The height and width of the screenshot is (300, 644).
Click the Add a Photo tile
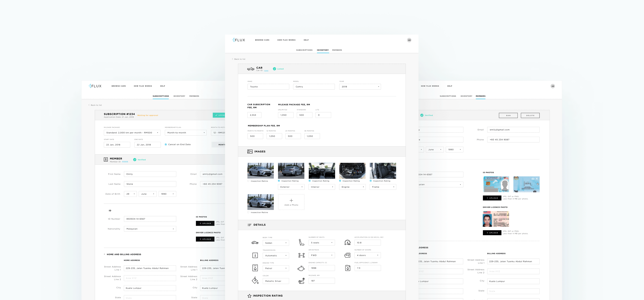tap(291, 202)
